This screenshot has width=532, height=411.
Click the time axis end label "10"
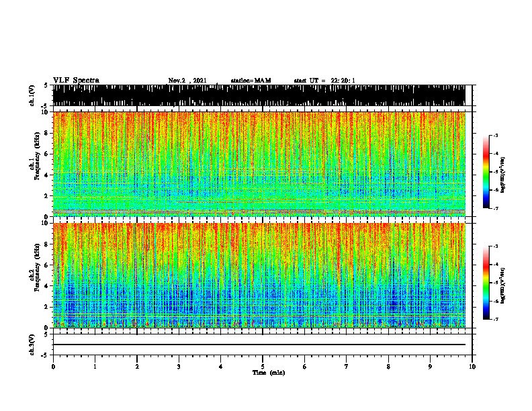472,367
